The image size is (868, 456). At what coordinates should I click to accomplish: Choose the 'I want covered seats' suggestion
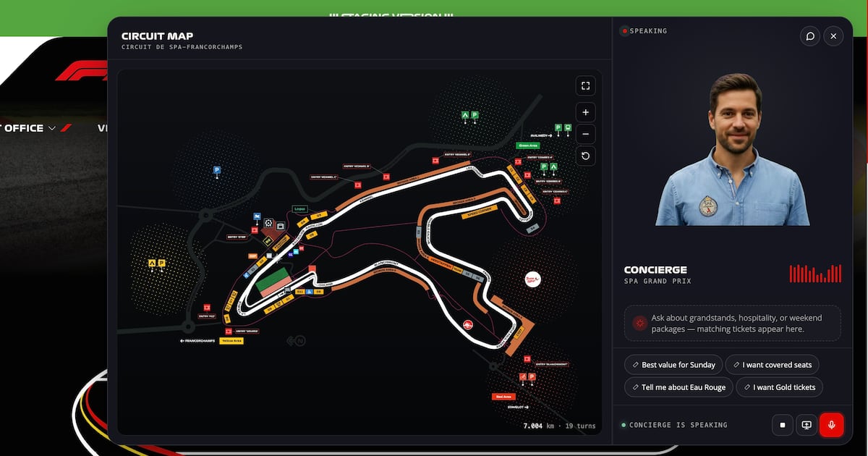[772, 365]
